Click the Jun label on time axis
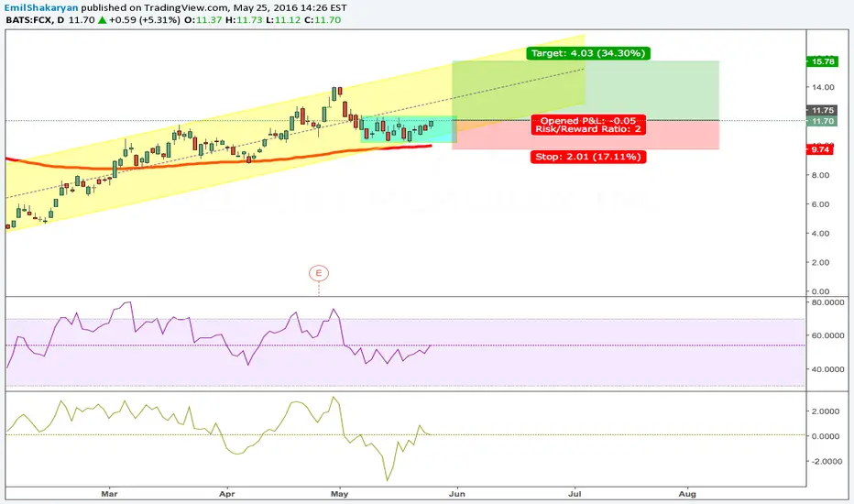Image resolution: width=854 pixels, height=504 pixels. coord(457,494)
